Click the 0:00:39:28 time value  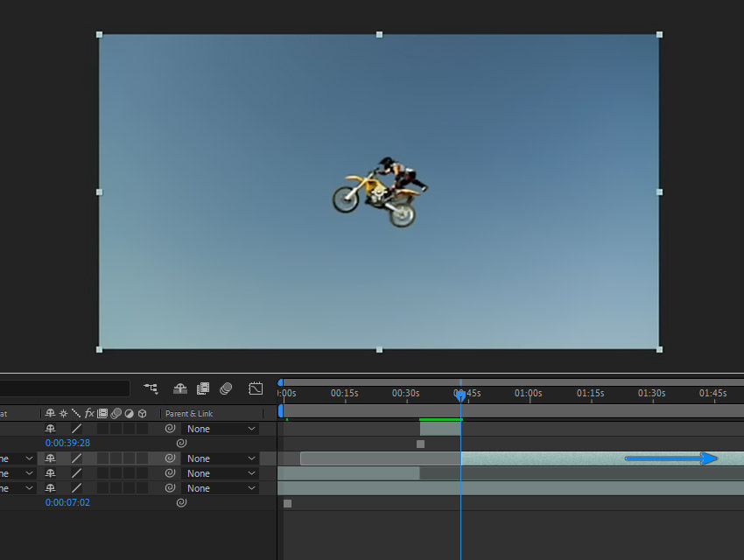click(x=67, y=443)
